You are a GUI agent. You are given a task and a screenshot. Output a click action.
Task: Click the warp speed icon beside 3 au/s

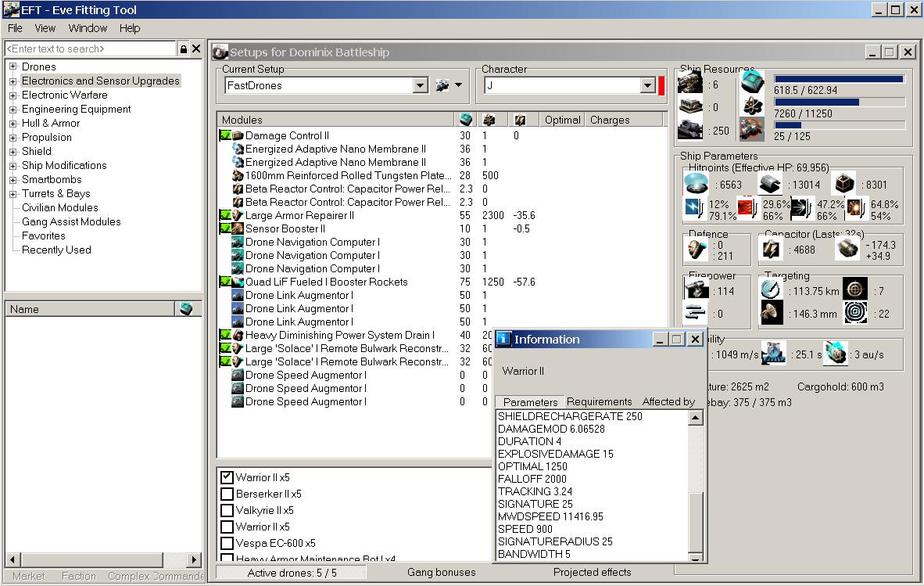(836, 353)
